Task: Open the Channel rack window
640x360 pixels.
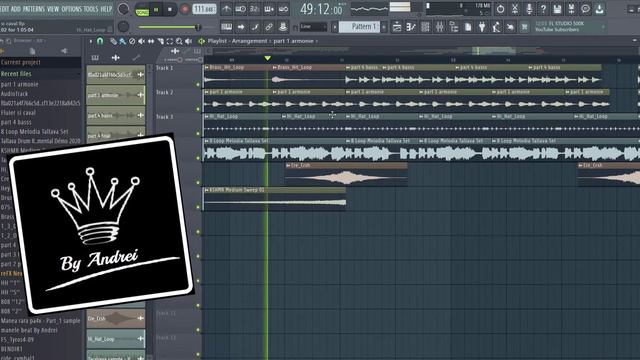Action: [x=425, y=27]
